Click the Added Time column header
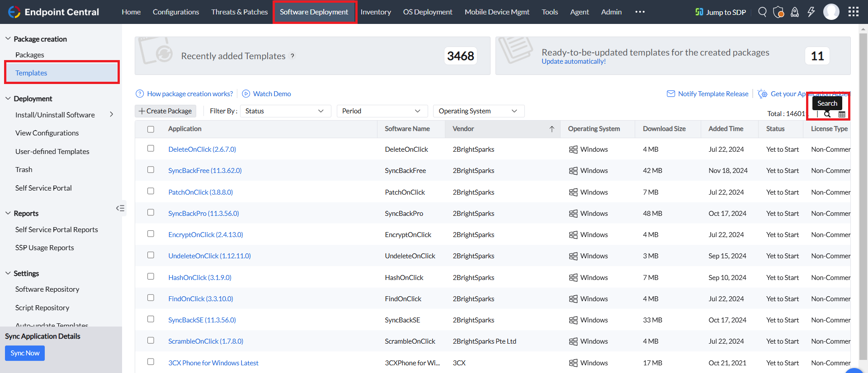 coord(726,129)
